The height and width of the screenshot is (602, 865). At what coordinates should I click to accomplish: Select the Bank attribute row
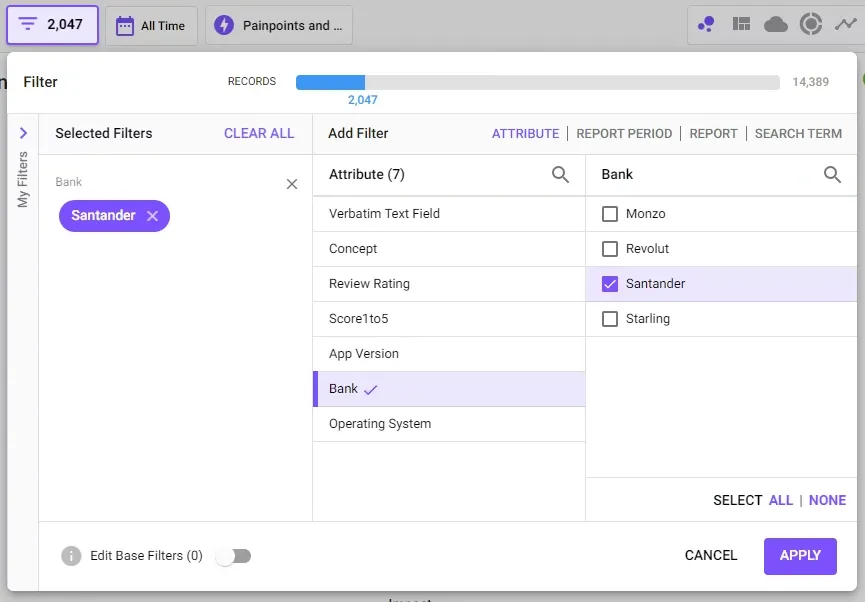tap(449, 389)
